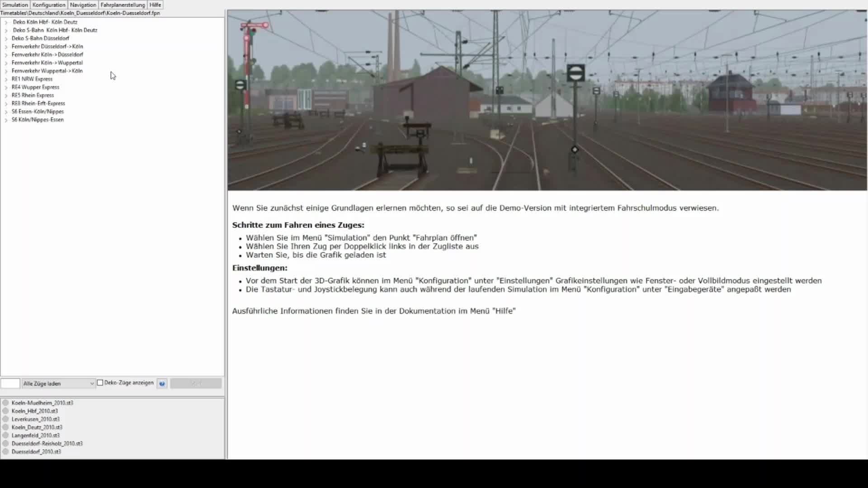Click the status circle beside Koeln_Hbf_2010.st3
The height and width of the screenshot is (488, 868).
pos(5,411)
